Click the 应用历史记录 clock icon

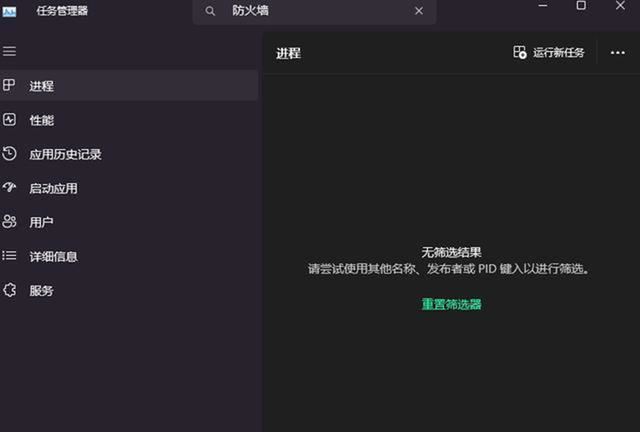(x=9, y=154)
